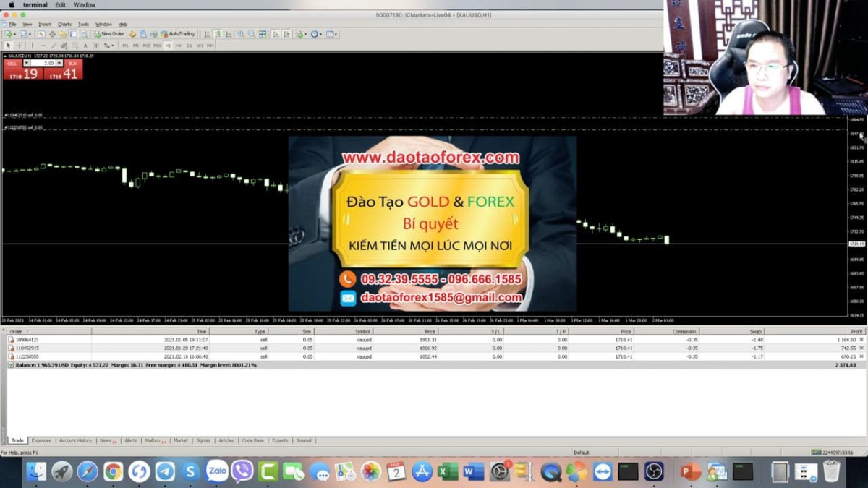The width and height of the screenshot is (868, 488).
Task: Switch chart timeframe to H4
Action: [x=178, y=46]
